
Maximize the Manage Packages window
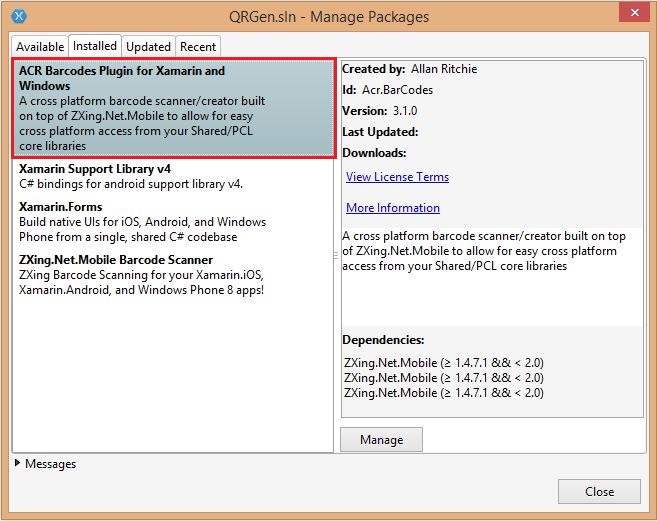pos(594,14)
